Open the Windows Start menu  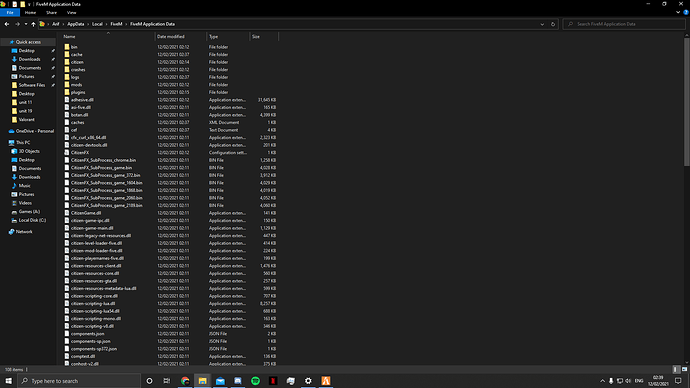(8, 381)
